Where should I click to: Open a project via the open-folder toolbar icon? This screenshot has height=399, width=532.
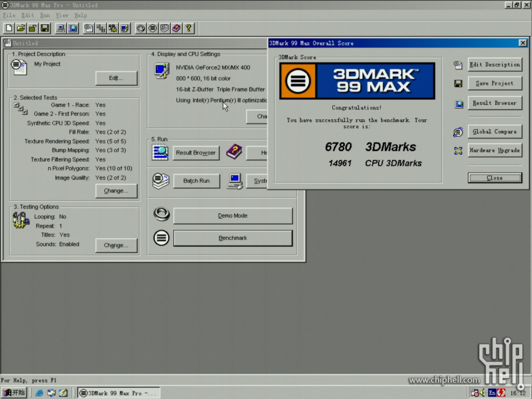pyautogui.click(x=21, y=28)
